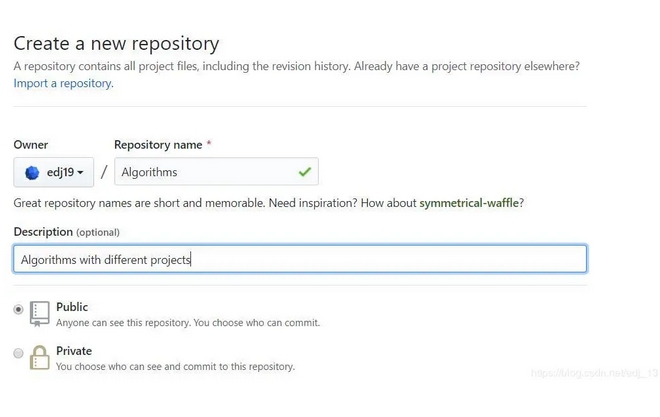Click the Description (optional) label
This screenshot has height=417, width=660.
(x=67, y=232)
